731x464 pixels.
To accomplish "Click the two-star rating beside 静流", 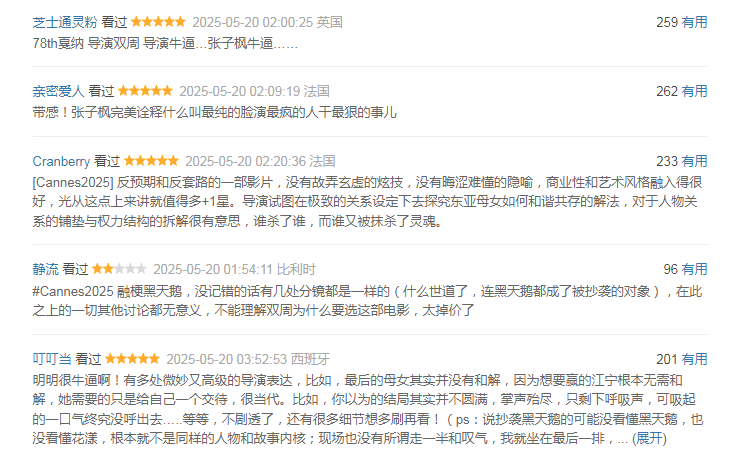I will point(119,269).
